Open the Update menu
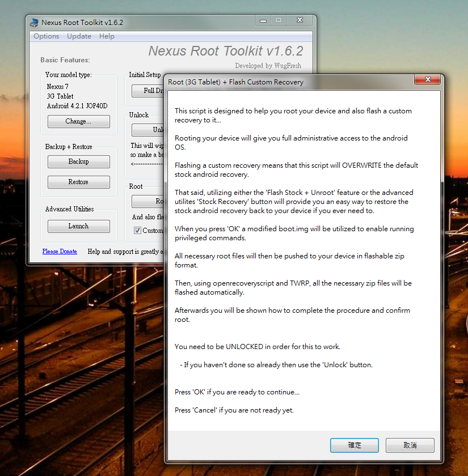468x476 pixels. [79, 36]
